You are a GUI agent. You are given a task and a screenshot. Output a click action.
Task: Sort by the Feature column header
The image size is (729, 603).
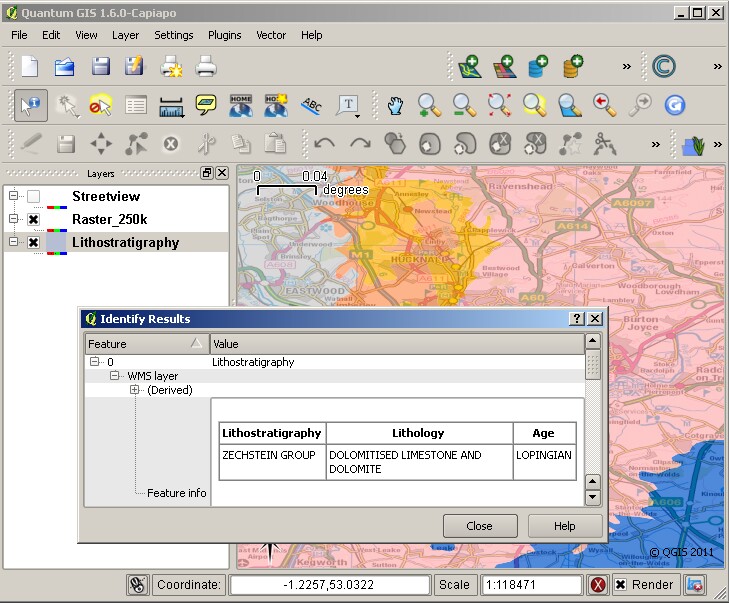click(x=147, y=344)
